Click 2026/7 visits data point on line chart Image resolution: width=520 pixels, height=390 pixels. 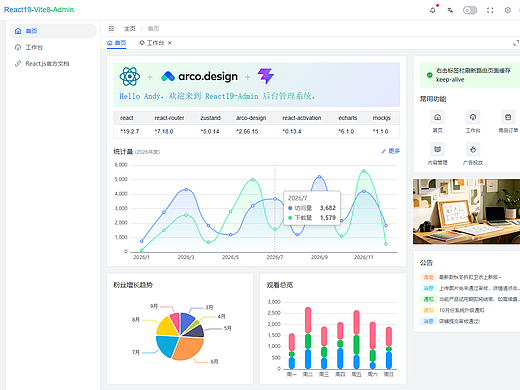click(x=275, y=199)
